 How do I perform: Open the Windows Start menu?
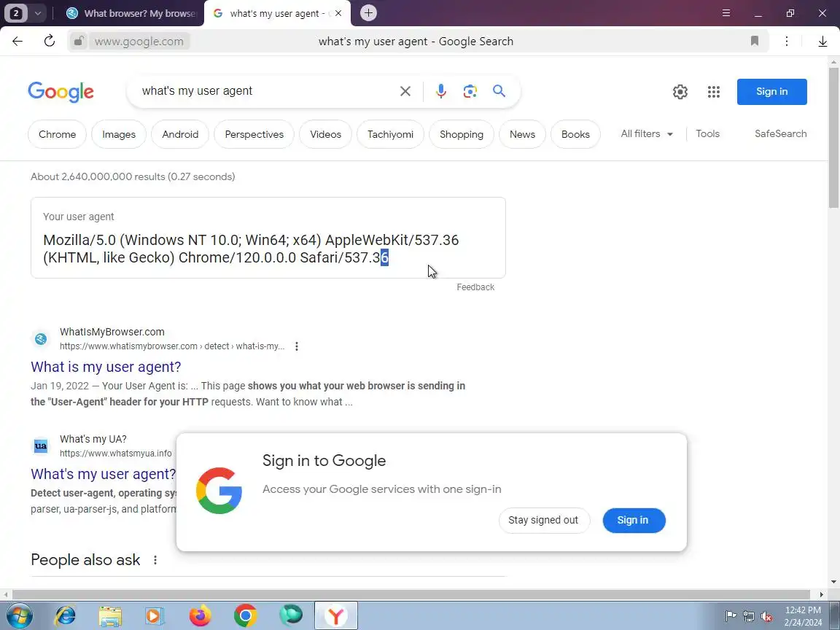pyautogui.click(x=18, y=615)
